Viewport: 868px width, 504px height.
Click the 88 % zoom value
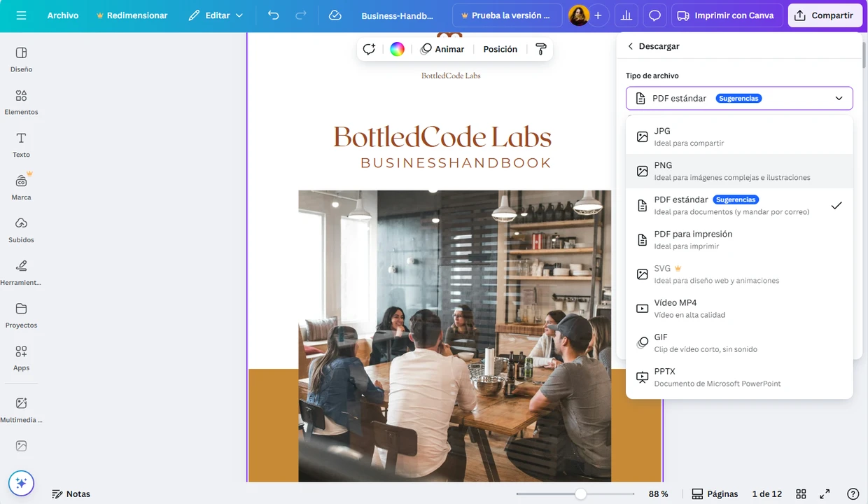coord(658,493)
